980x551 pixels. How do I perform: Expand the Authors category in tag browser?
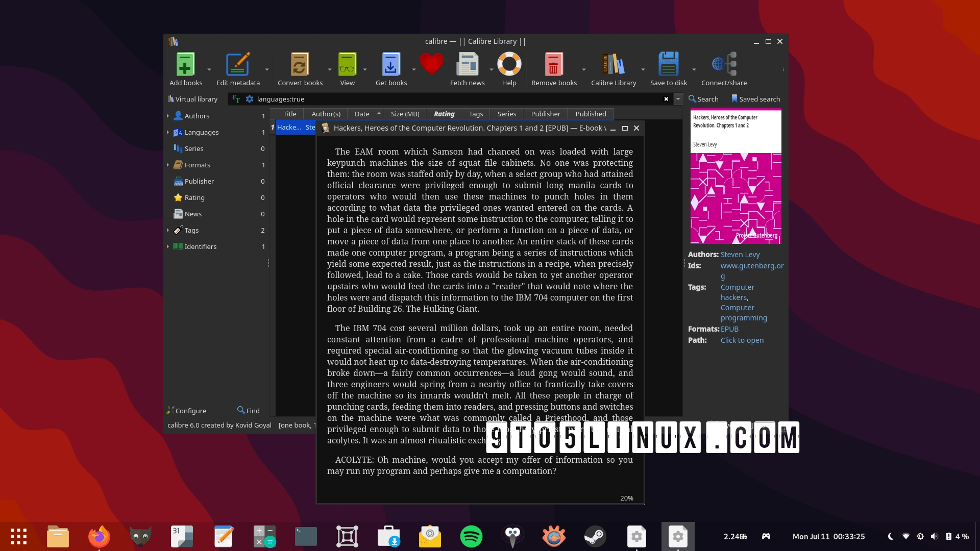click(168, 116)
